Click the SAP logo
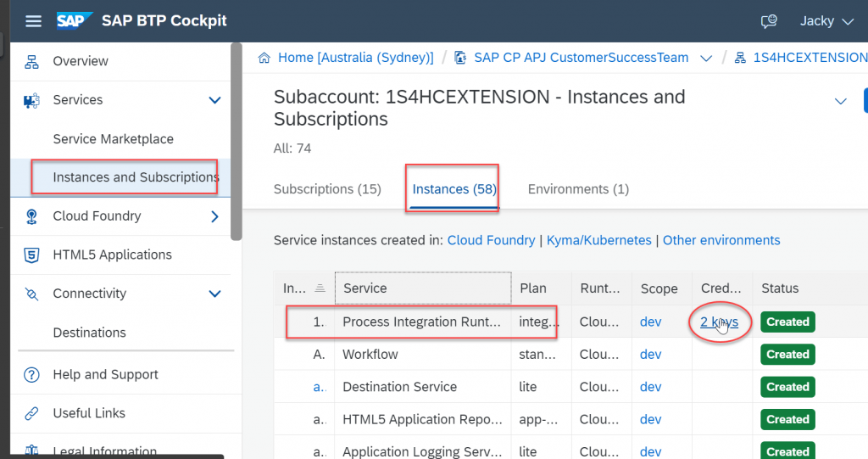The image size is (868, 459). coord(75,21)
